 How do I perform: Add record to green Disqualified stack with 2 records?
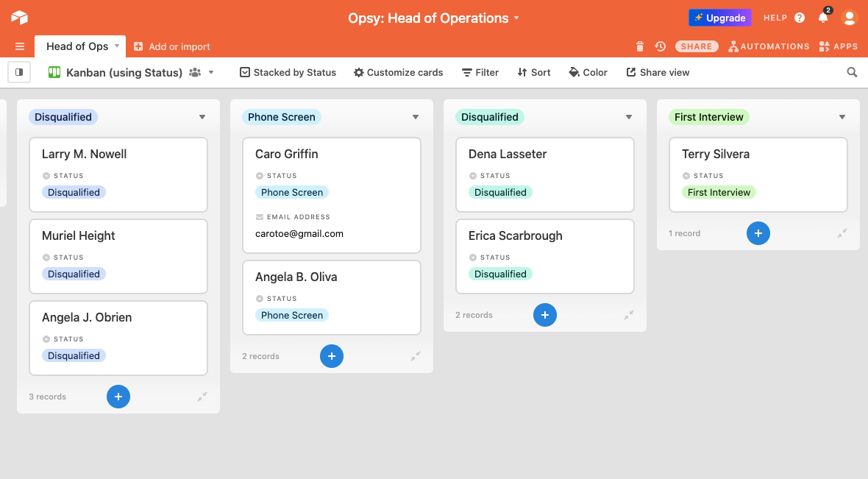click(x=545, y=315)
